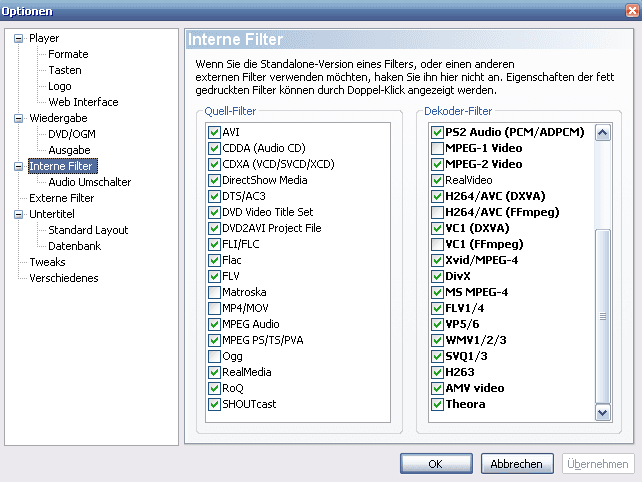Select Audio Umschalter in the tree
The width and height of the screenshot is (642, 482).
click(90, 182)
